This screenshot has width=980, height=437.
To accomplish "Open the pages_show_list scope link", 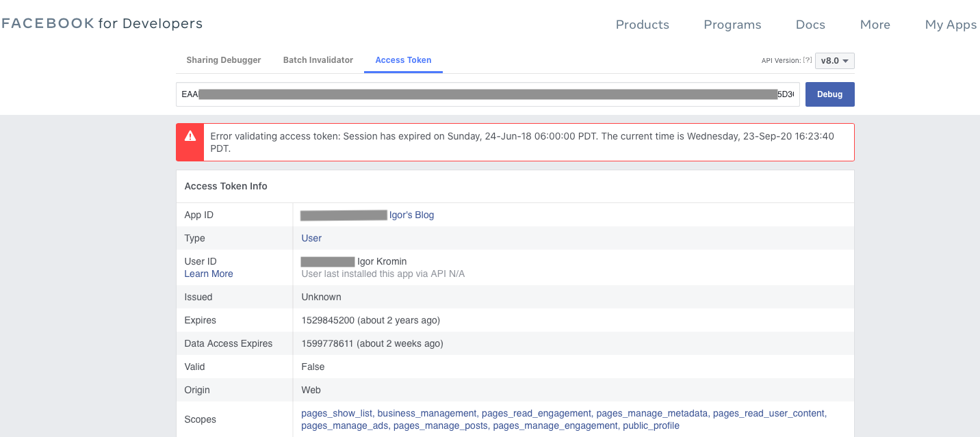I will point(337,413).
